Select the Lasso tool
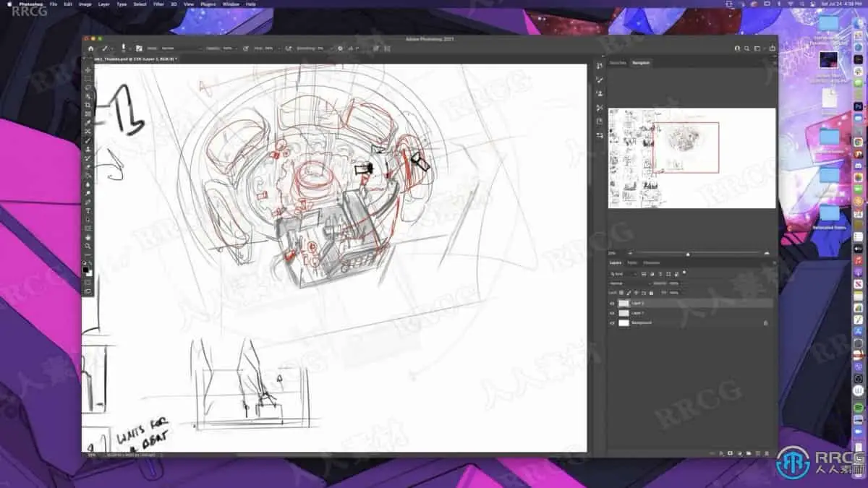Image resolution: width=868 pixels, height=488 pixels. pyautogui.click(x=88, y=87)
